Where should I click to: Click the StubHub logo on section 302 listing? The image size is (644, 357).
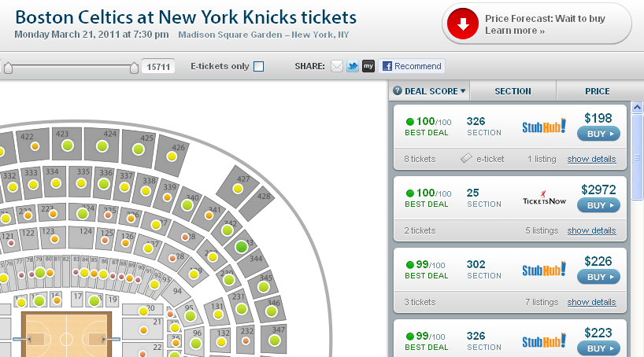544,270
